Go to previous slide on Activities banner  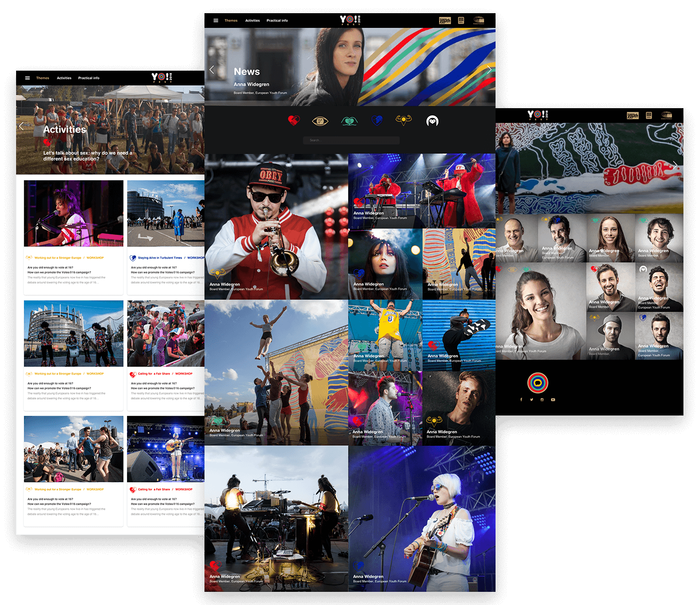click(x=21, y=126)
